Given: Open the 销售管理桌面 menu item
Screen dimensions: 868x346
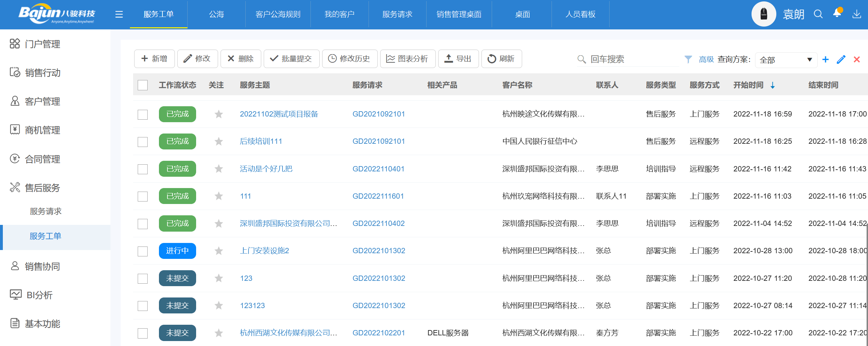Looking at the screenshot, I should pyautogui.click(x=459, y=14).
